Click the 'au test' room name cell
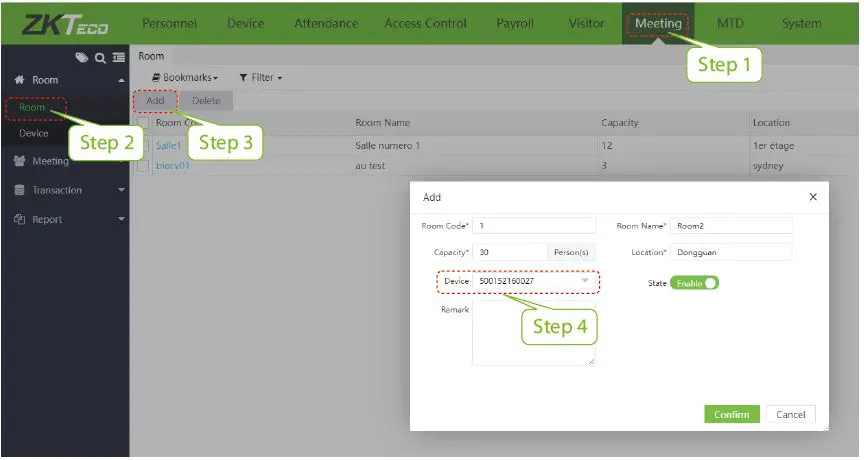Screen dimensions: 864x460 click(370, 166)
